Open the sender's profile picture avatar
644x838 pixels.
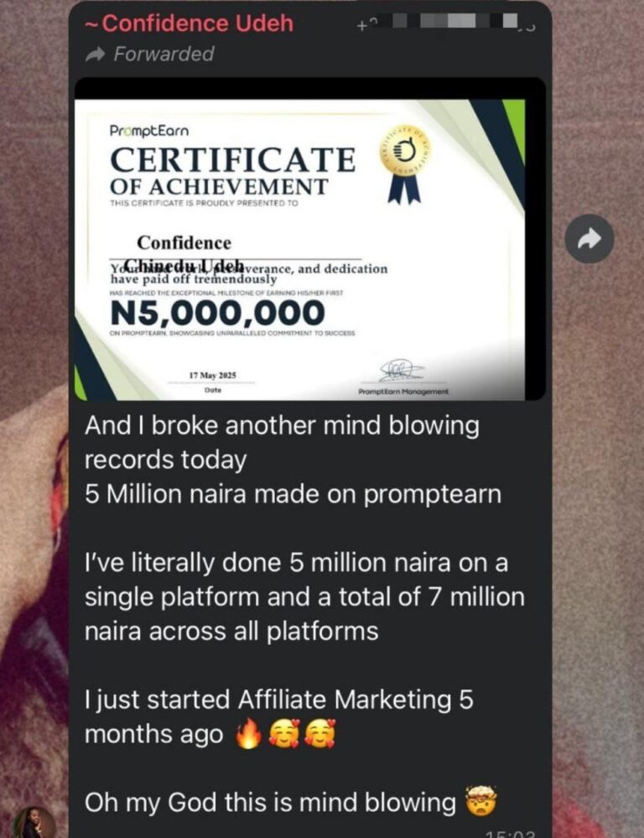[34, 823]
